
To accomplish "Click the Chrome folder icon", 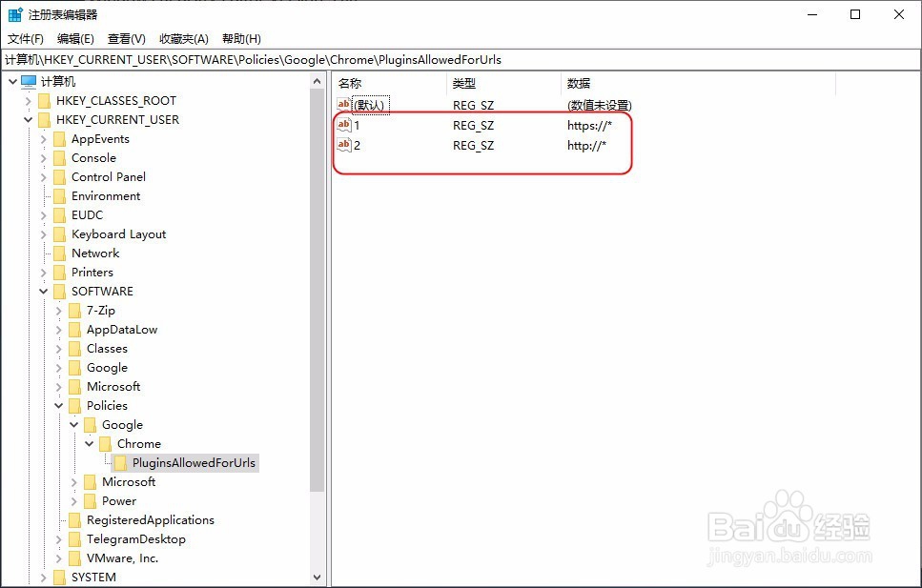I will point(105,444).
